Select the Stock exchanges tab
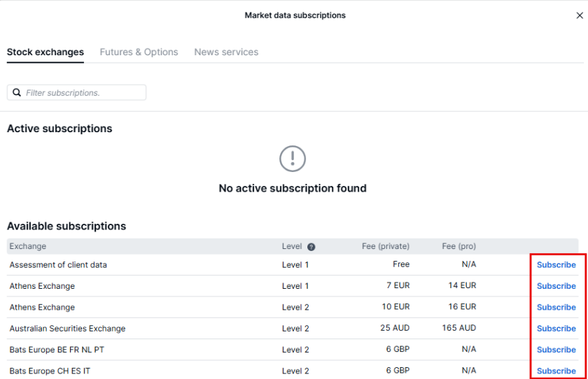Screen dimensions: 588x379 (x=45, y=52)
